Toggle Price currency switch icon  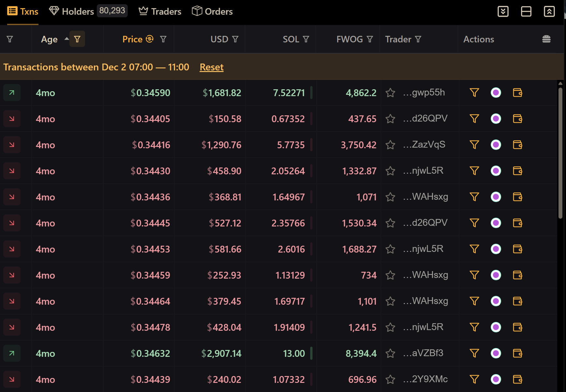(150, 39)
